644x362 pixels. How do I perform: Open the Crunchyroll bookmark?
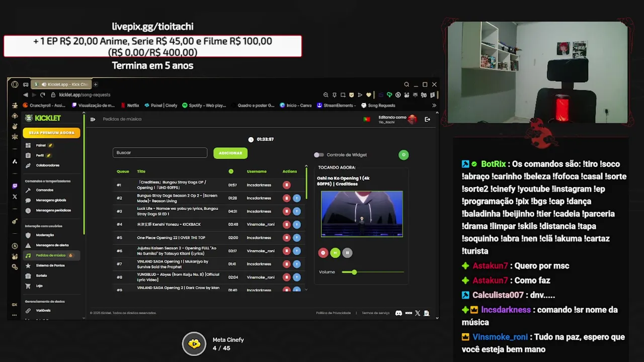click(44, 106)
